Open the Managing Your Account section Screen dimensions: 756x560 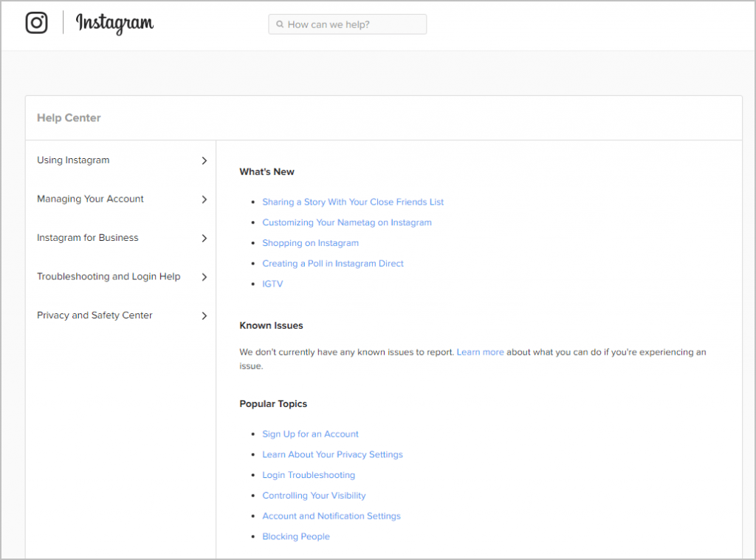(90, 199)
